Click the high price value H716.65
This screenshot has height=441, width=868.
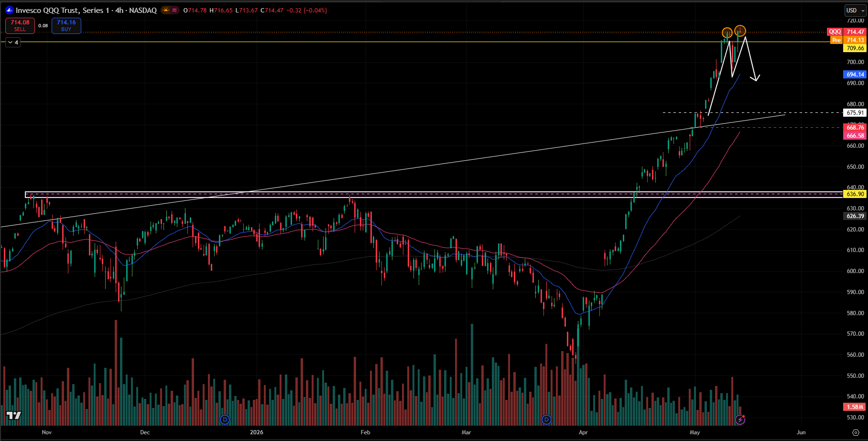click(x=221, y=10)
